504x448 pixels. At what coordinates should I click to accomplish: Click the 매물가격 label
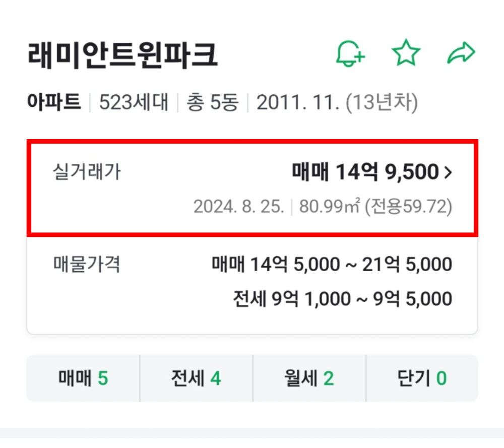click(x=87, y=264)
